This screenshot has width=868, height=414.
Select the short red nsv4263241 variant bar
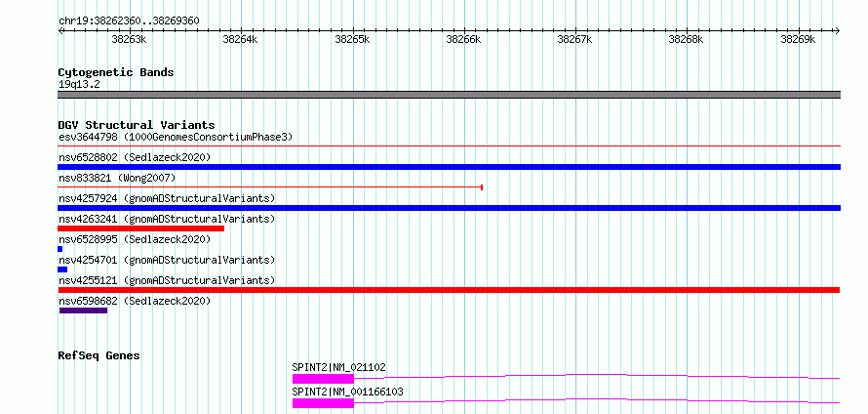141,228
